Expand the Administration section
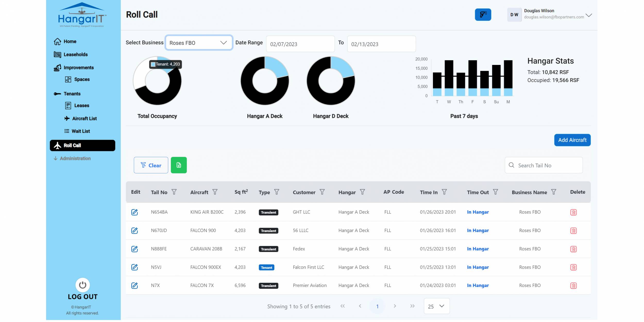Viewport: 644px width, 322px height. tap(72, 158)
